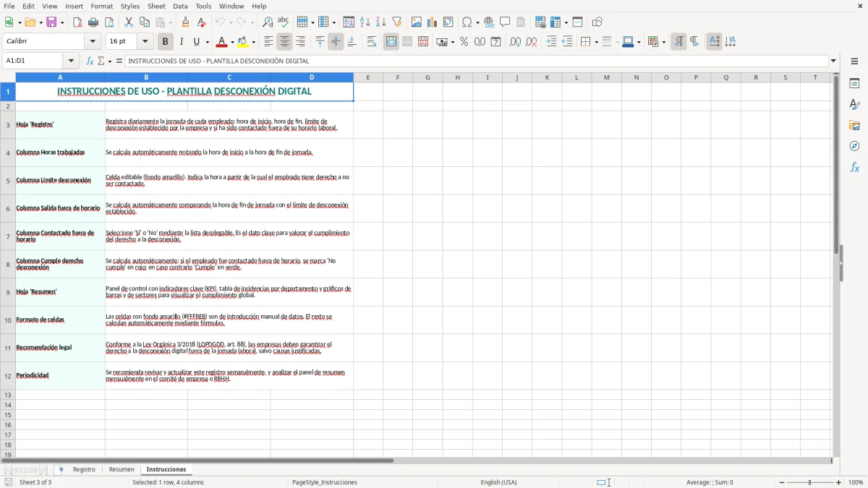Toggle Align Right
This screenshot has height=488, width=868.
point(301,42)
